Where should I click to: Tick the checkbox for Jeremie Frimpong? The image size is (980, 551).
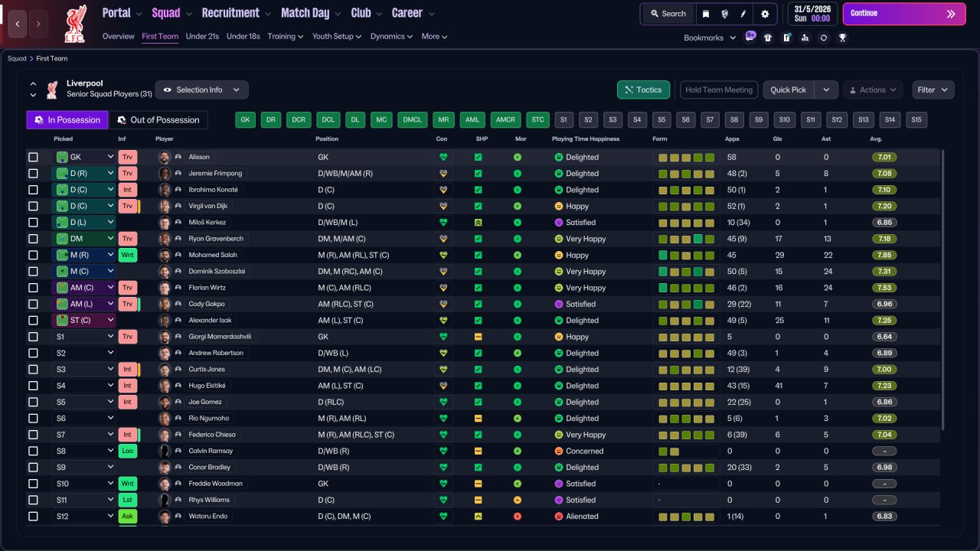(33, 174)
